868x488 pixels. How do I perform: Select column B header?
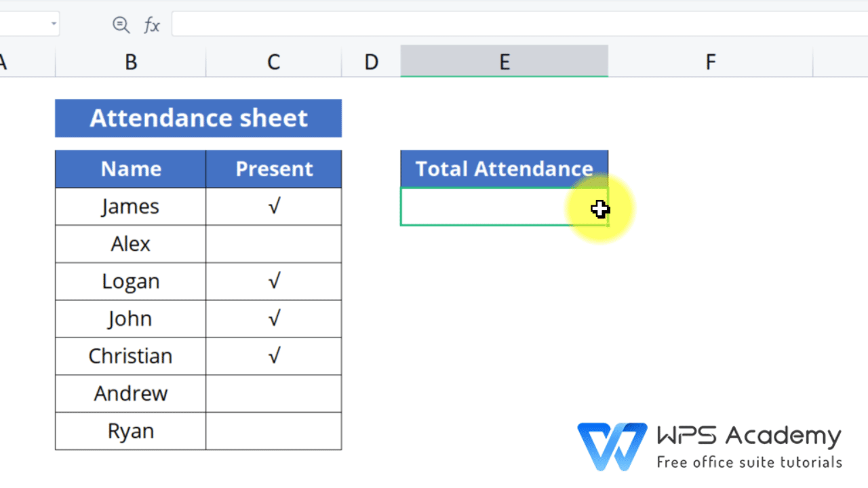pos(131,62)
